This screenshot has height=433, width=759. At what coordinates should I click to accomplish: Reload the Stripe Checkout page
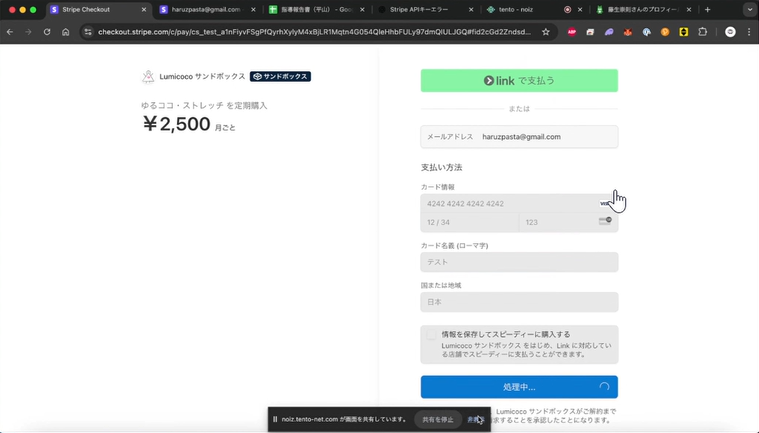[x=47, y=32]
